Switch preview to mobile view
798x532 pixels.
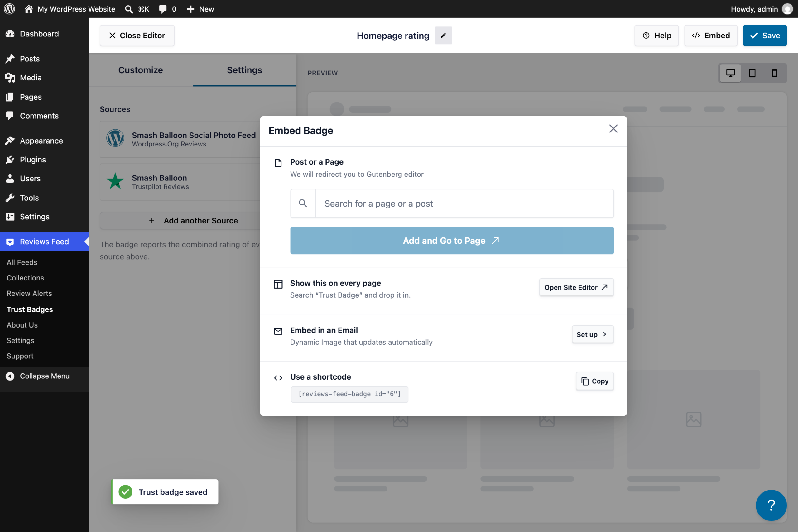(x=775, y=73)
